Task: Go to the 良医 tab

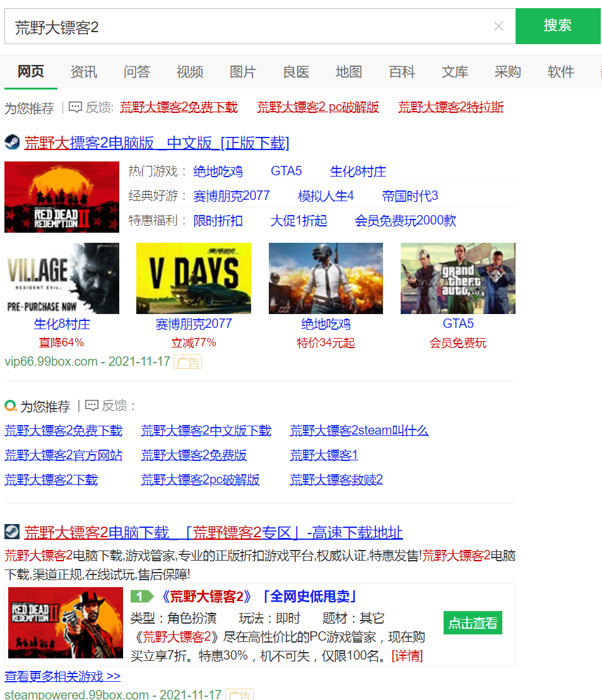Action: [x=296, y=71]
